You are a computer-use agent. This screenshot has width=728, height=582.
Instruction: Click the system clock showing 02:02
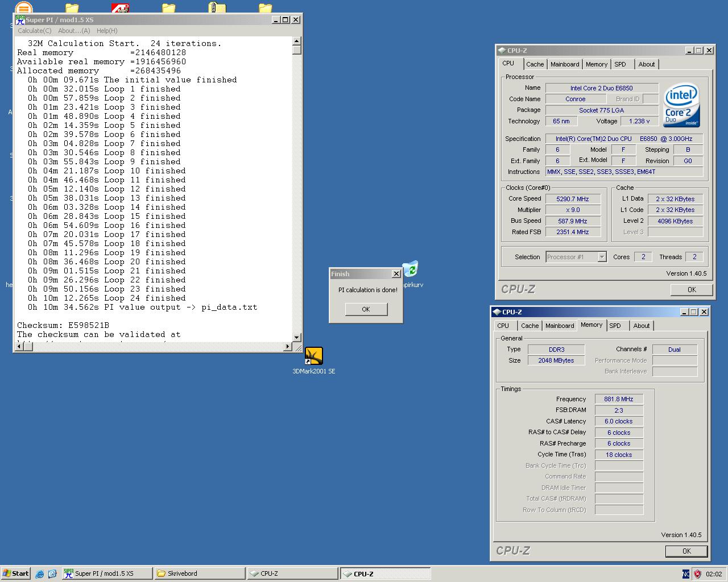pyautogui.click(x=714, y=574)
